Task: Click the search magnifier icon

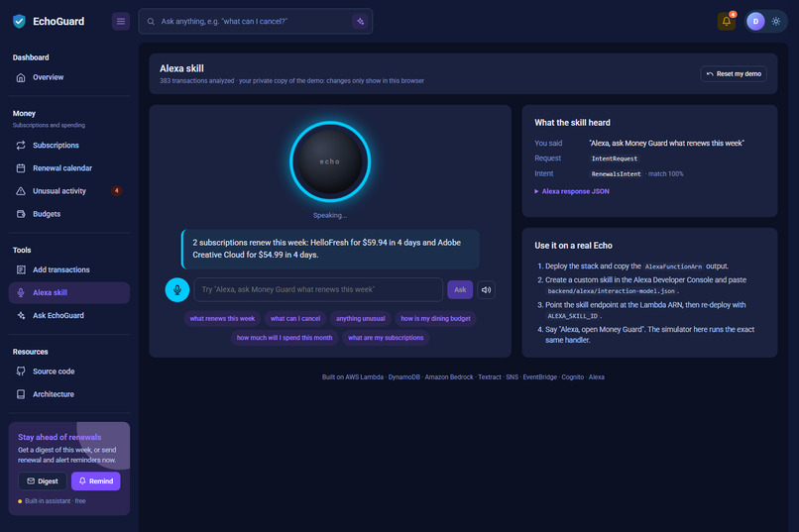Action: pos(151,22)
